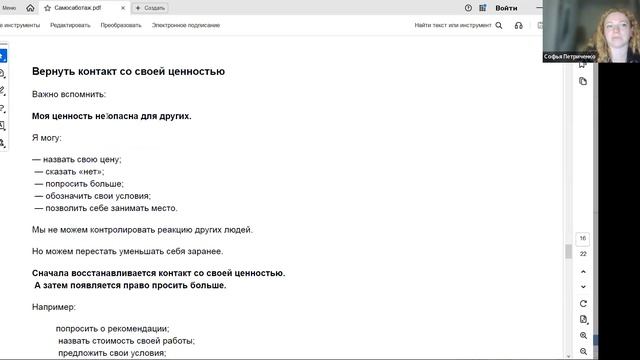This screenshot has width=640, height=360.
Task: Click bold line Моя ценность не опасна
Action: click(112, 116)
